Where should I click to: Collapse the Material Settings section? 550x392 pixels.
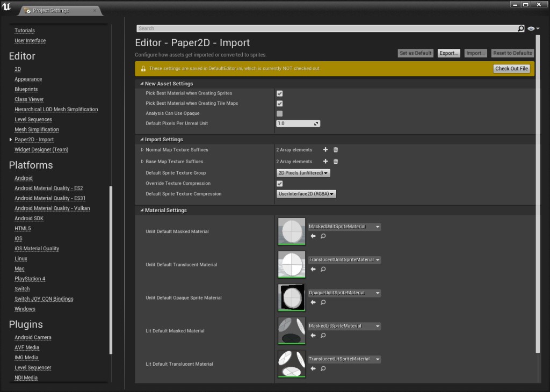point(142,210)
